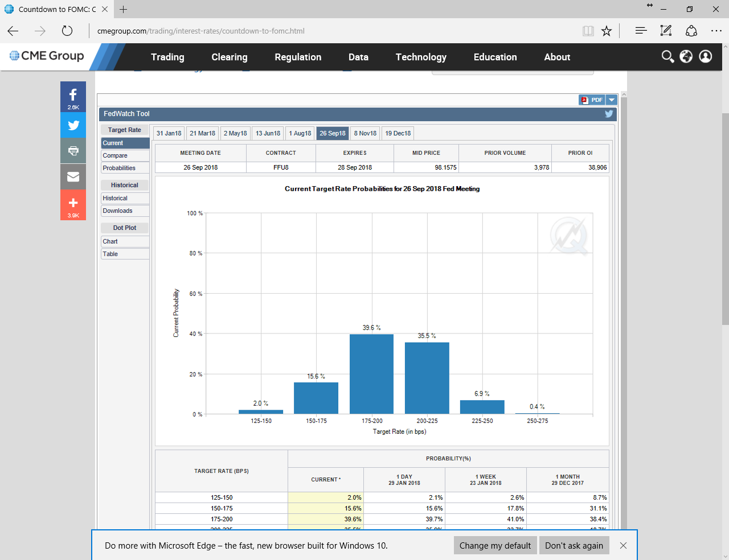Print page using the printer icon
The width and height of the screenshot is (729, 560).
point(73,151)
